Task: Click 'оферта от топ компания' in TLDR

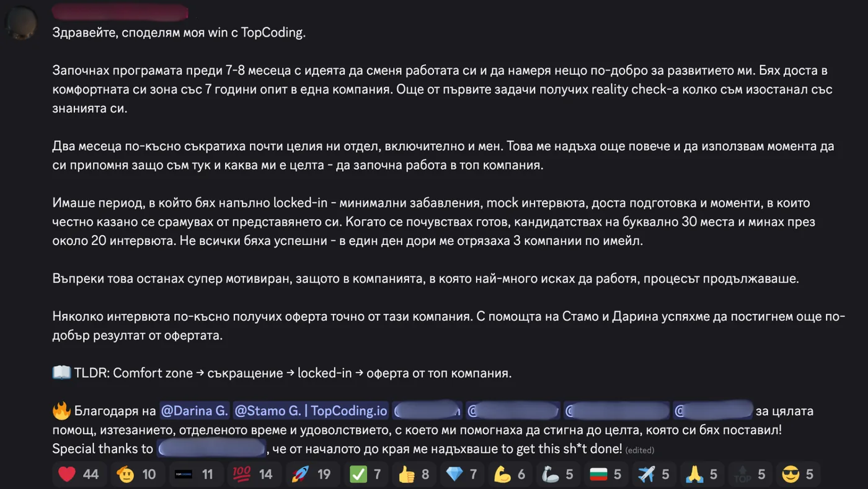Action: pyautogui.click(x=438, y=373)
